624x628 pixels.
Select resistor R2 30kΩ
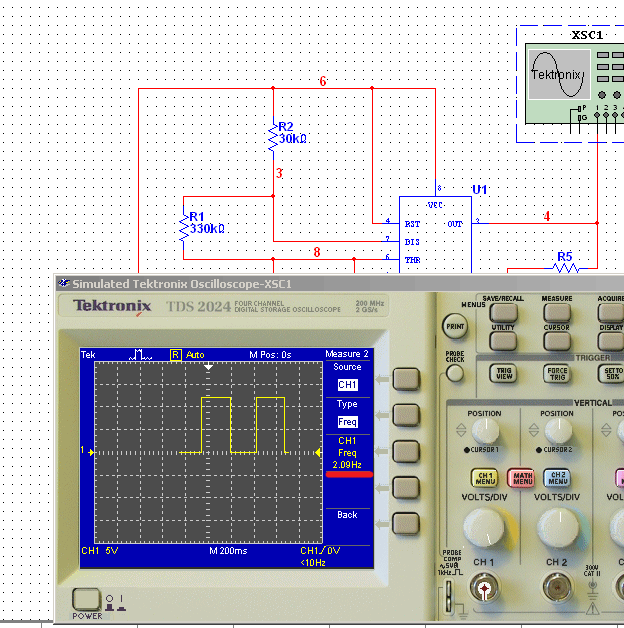click(273, 138)
